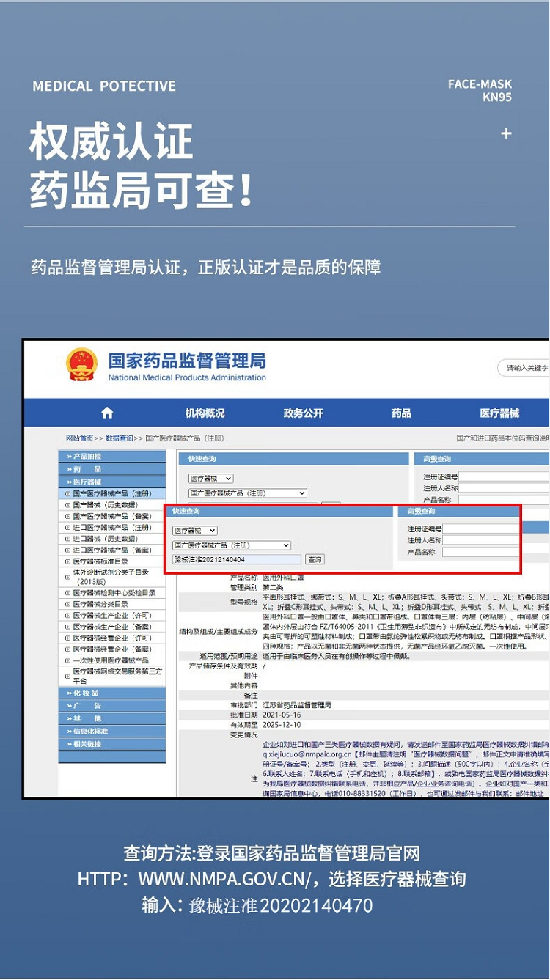Click 注册证编号 field in highlighted advanced search
Viewport: 550px width, 980px height.
(x=480, y=528)
